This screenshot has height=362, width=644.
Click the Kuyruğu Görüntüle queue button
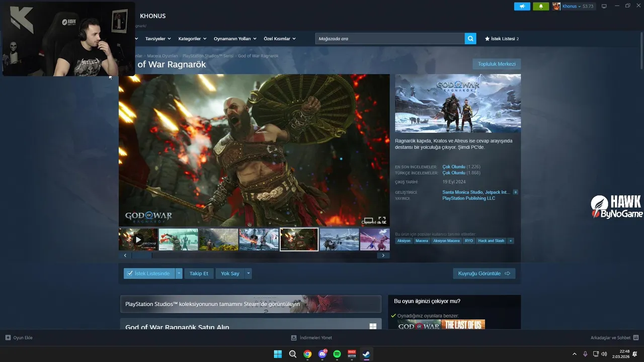click(484, 274)
